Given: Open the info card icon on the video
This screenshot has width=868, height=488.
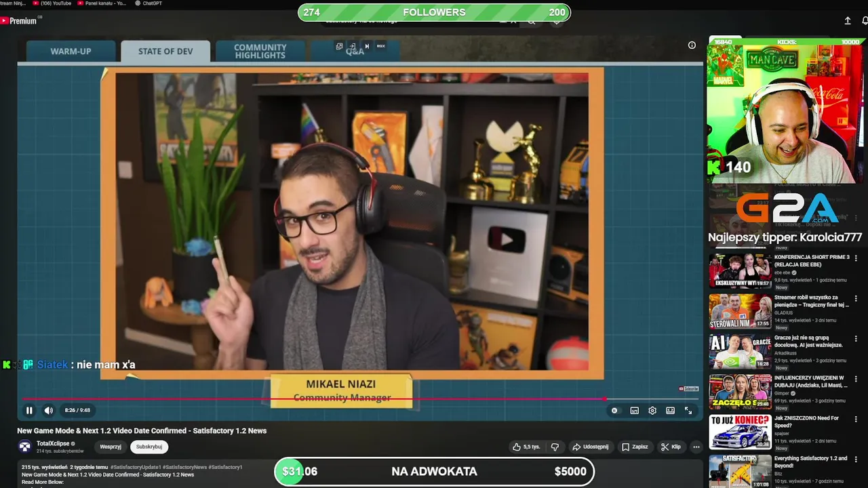Looking at the screenshot, I should (692, 45).
